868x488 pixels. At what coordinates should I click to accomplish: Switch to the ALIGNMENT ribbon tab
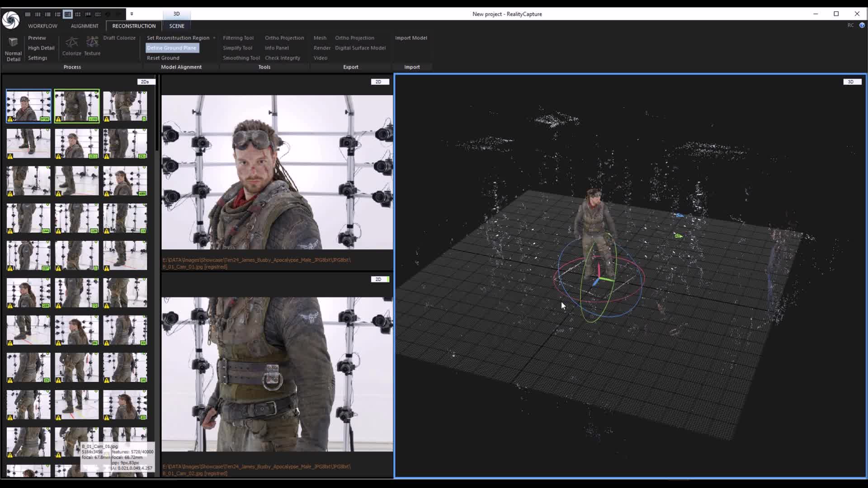tap(84, 26)
